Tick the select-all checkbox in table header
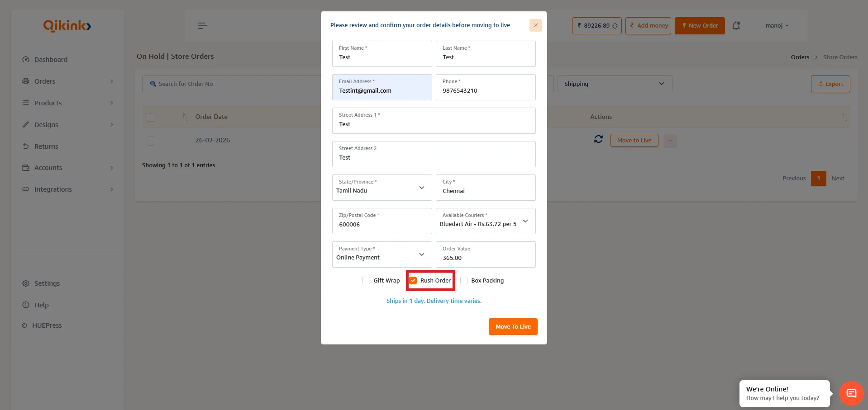Screen dimensions: 868x410 tap(151, 117)
